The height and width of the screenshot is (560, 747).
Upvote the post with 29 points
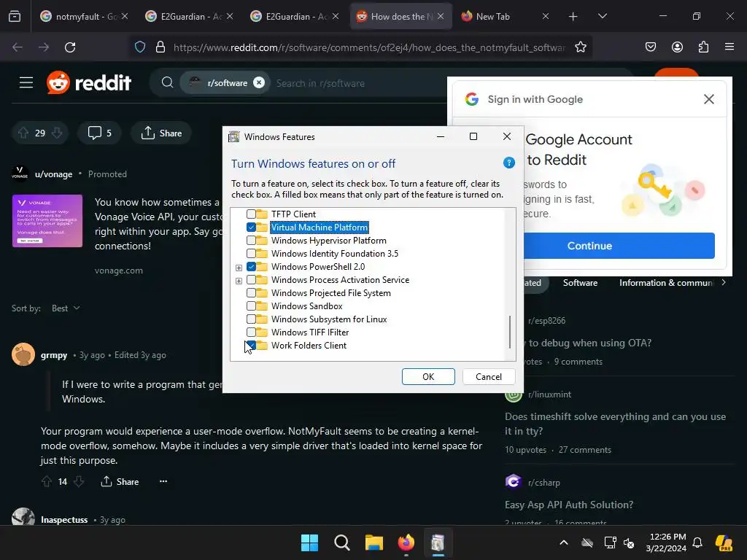coord(23,133)
